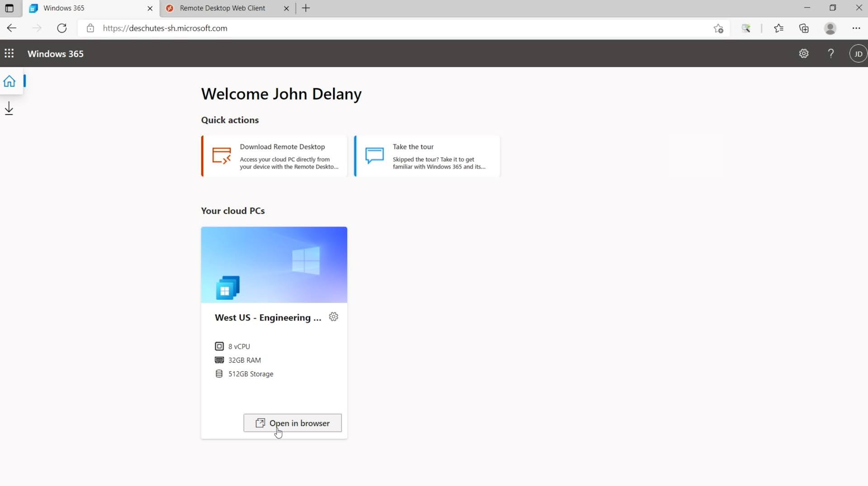Open the Downloads icon in left sidebar

9,109
